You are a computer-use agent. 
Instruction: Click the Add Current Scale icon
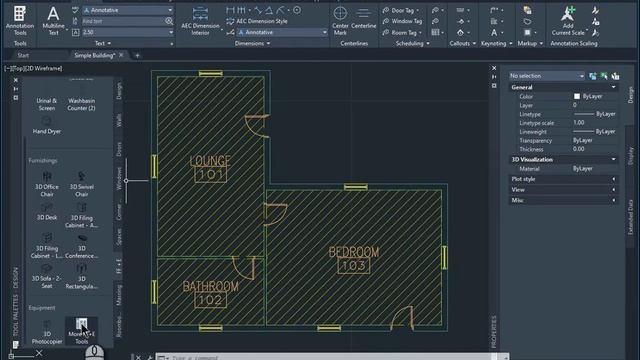[x=568, y=20]
